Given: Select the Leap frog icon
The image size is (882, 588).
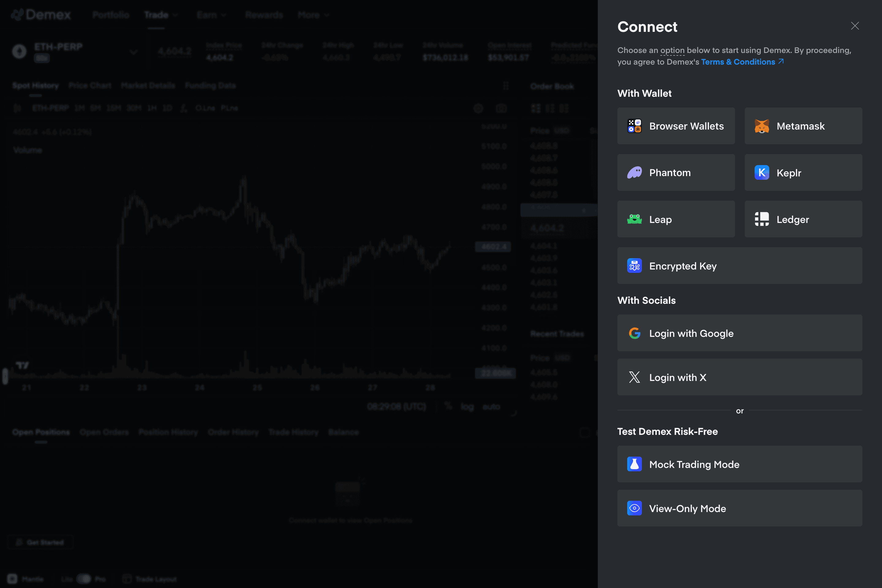Looking at the screenshot, I should (635, 219).
